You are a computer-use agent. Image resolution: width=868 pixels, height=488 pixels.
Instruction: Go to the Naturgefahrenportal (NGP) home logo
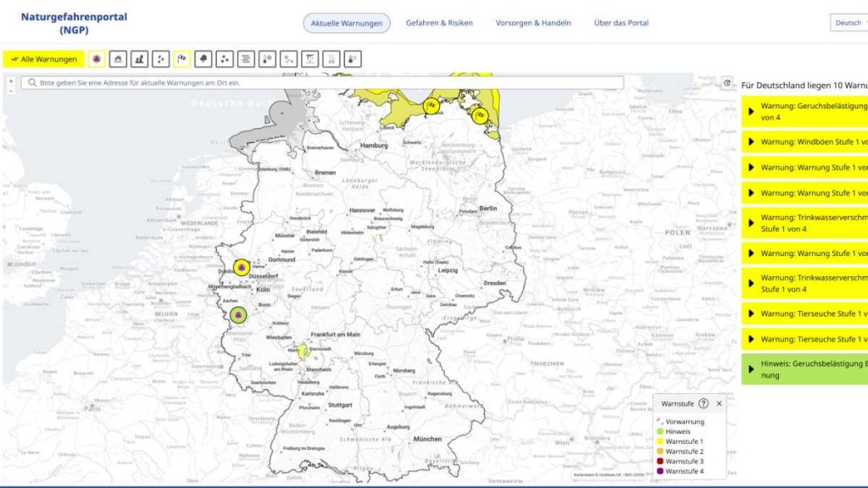(75, 23)
